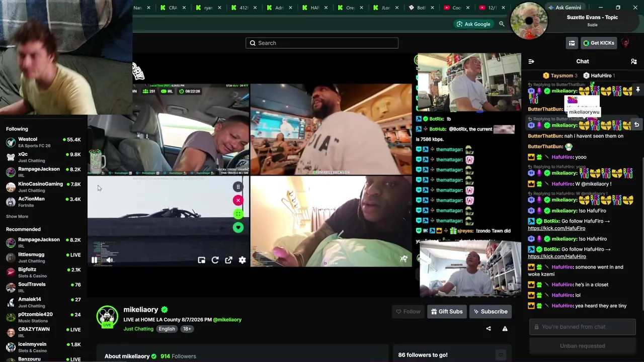This screenshot has width=644, height=362.
Task: Open the layout icon beside Get KICKs
Action: (x=572, y=43)
